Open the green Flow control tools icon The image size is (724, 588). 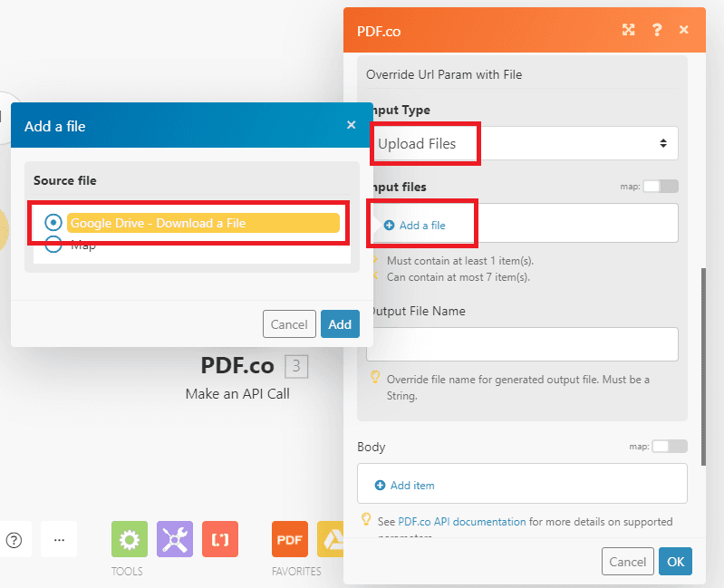[129, 539]
